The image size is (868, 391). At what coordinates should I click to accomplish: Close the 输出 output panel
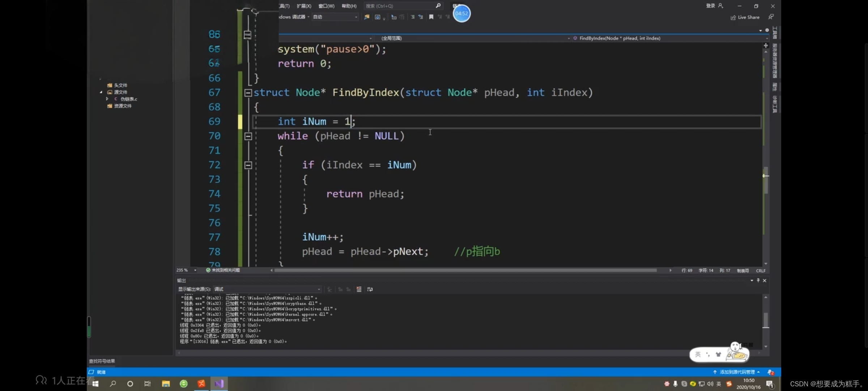pyautogui.click(x=765, y=281)
